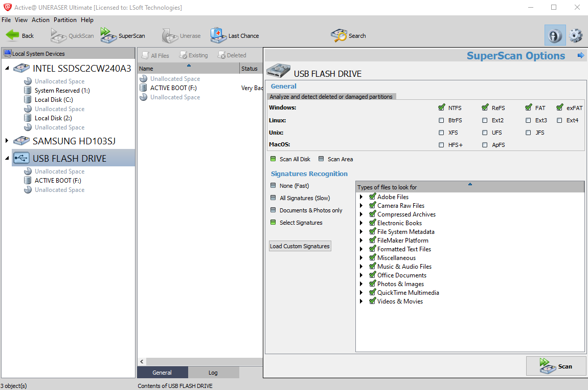
Task: Select All Signatures (Slow) option
Action: (x=273, y=198)
